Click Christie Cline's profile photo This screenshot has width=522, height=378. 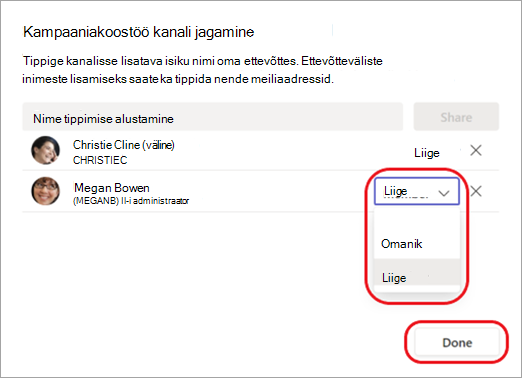(x=46, y=150)
